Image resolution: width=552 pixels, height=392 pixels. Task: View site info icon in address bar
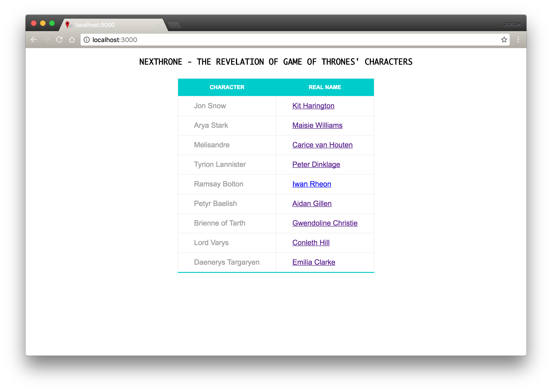87,40
